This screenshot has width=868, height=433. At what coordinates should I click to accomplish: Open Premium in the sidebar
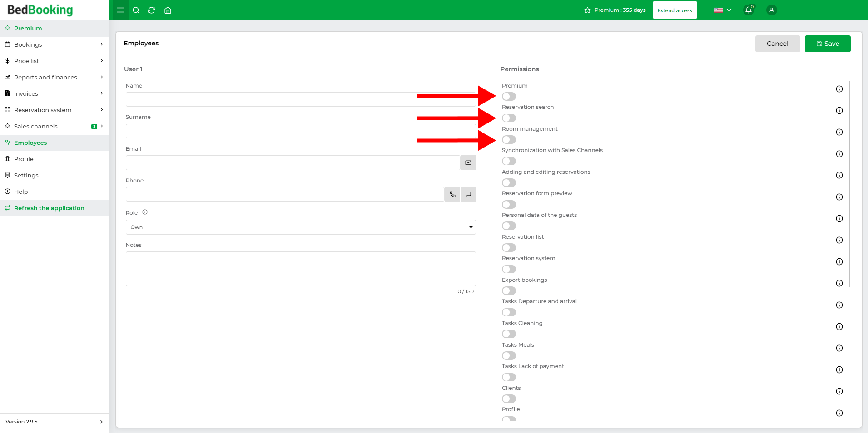[55, 28]
